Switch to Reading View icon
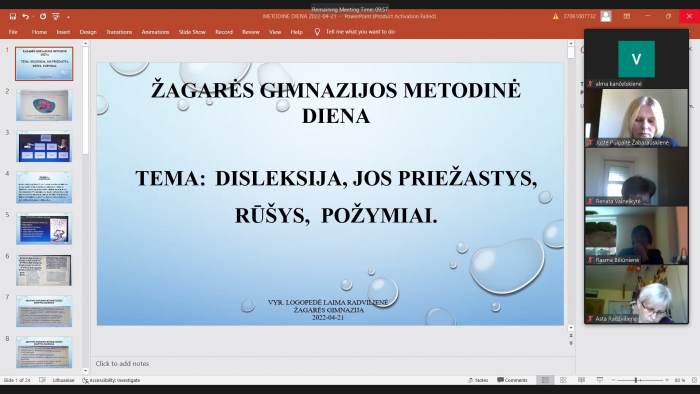The image size is (700, 394). (581, 380)
